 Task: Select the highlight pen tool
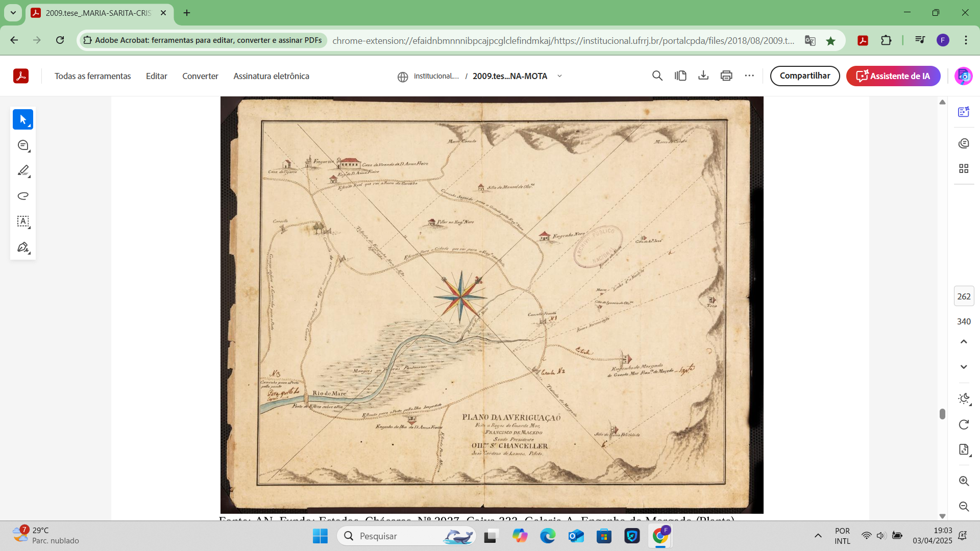click(22, 171)
